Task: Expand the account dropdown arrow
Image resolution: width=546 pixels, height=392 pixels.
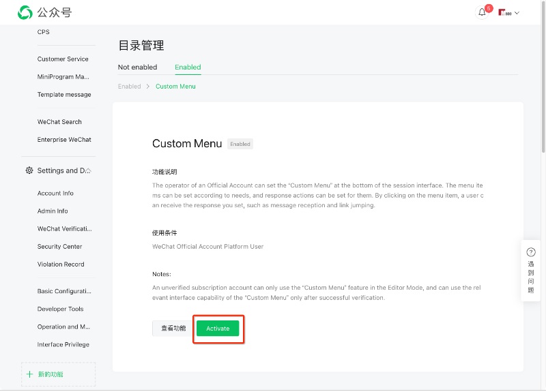Action: [517, 13]
